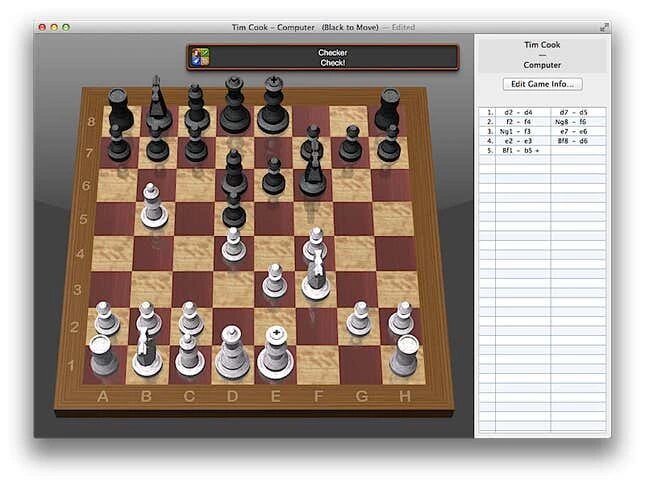Screen dimensions: 645x485
Task: Select move 'e7 - e6' in the list
Action: [574, 132]
